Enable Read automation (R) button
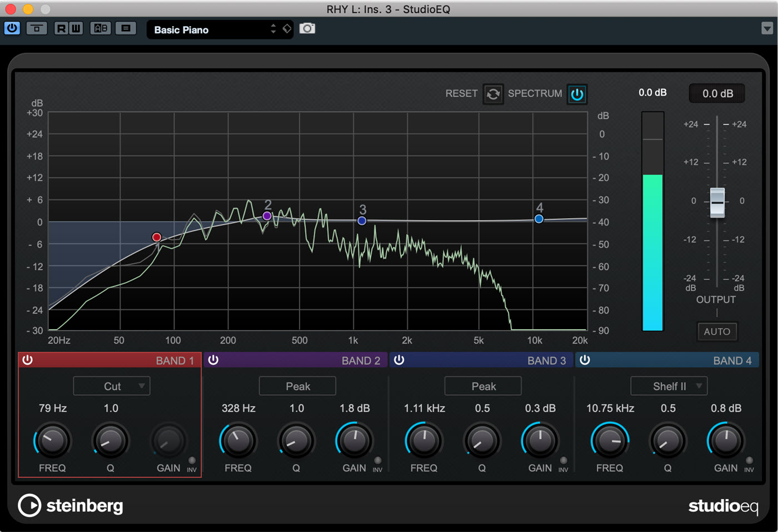Image resolution: width=778 pixels, height=532 pixels. point(61,28)
